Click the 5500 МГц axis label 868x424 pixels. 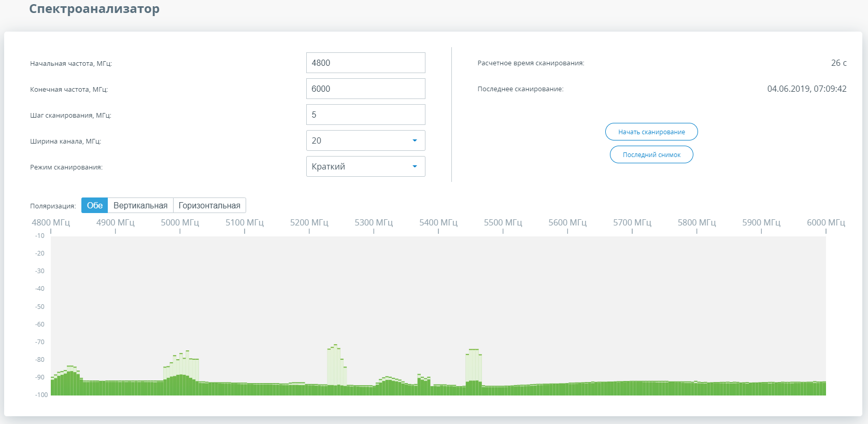(503, 222)
